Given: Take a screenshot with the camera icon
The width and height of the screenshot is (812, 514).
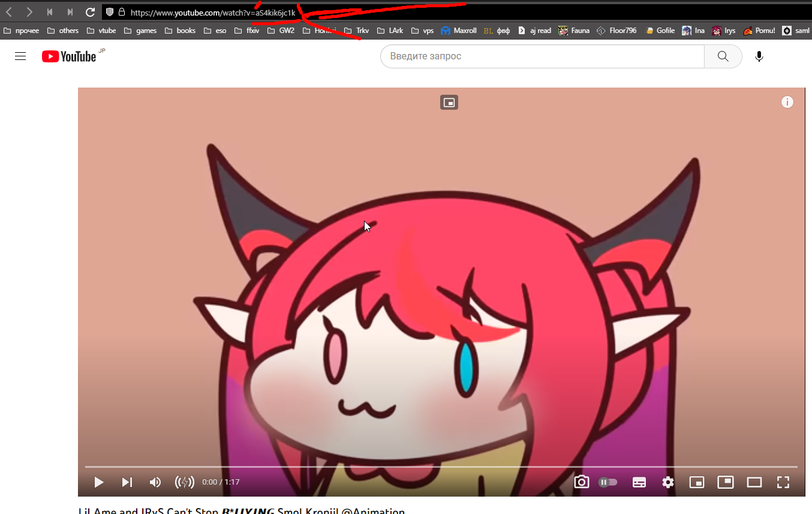Looking at the screenshot, I should [x=581, y=482].
